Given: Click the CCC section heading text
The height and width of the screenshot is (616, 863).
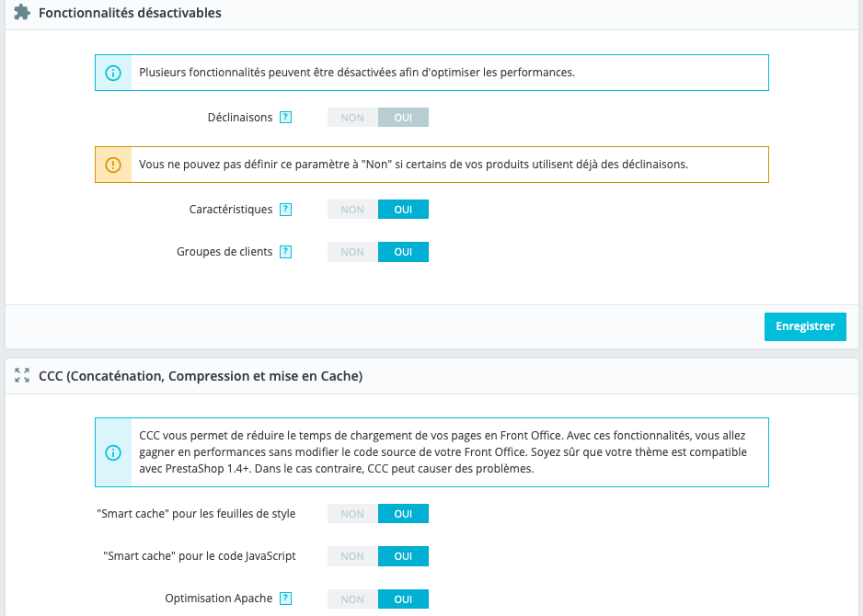Looking at the screenshot, I should pyautogui.click(x=201, y=375).
